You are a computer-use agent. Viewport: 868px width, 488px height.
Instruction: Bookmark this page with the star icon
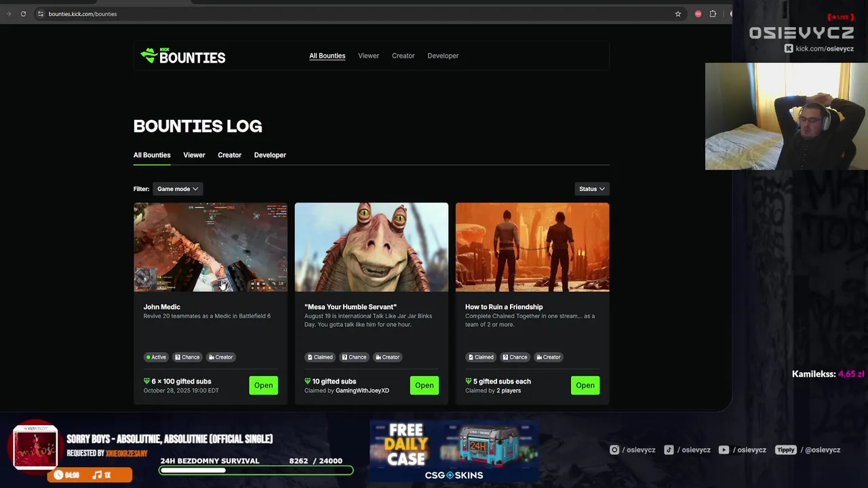pos(677,14)
